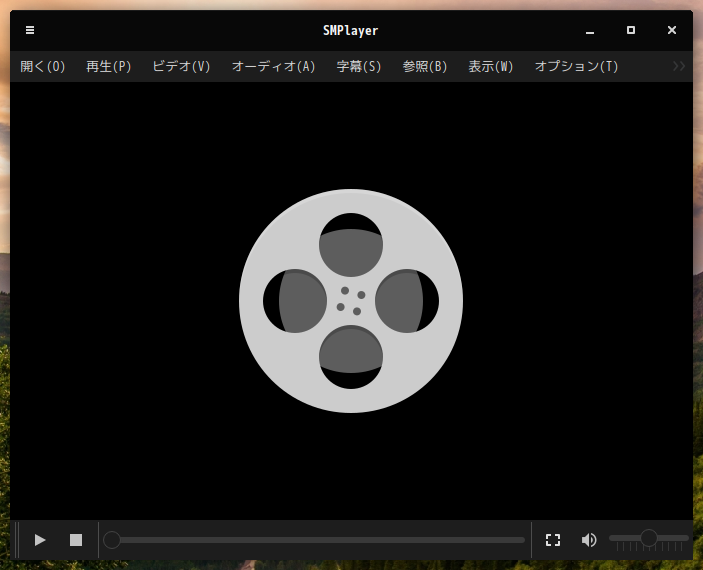
Task: Expand hidden menus with the >> chevron
Action: [679, 66]
